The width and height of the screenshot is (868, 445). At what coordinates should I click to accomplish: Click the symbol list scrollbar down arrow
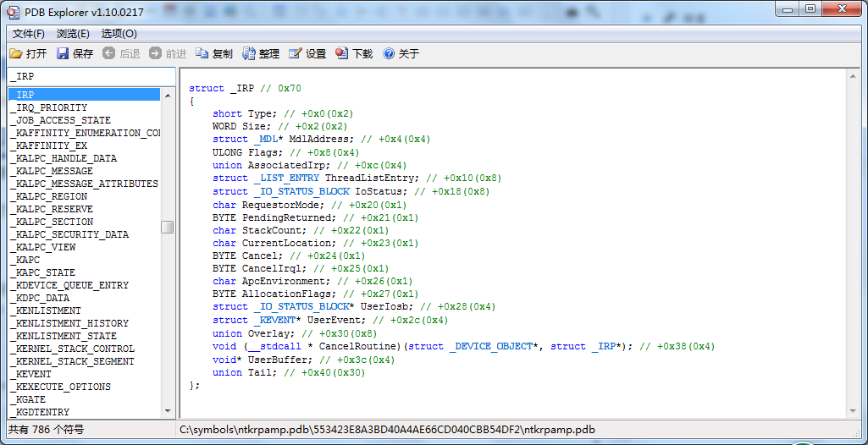167,411
